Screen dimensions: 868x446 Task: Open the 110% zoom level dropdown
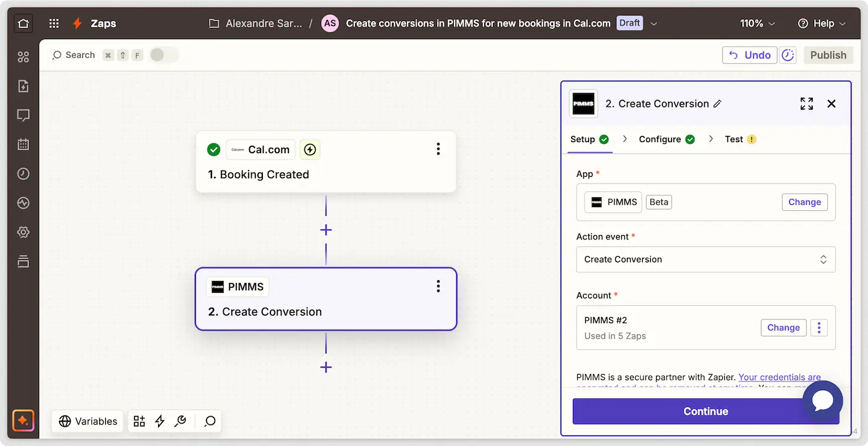pos(757,24)
